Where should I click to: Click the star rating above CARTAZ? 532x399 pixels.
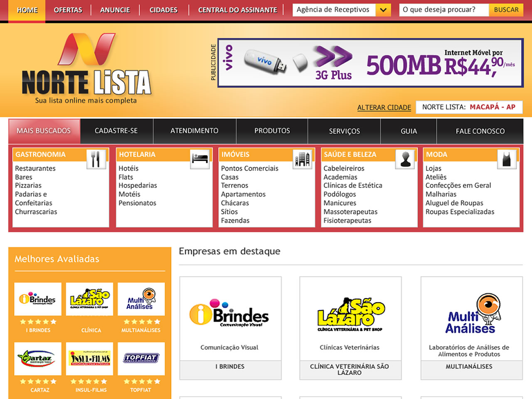(x=38, y=382)
